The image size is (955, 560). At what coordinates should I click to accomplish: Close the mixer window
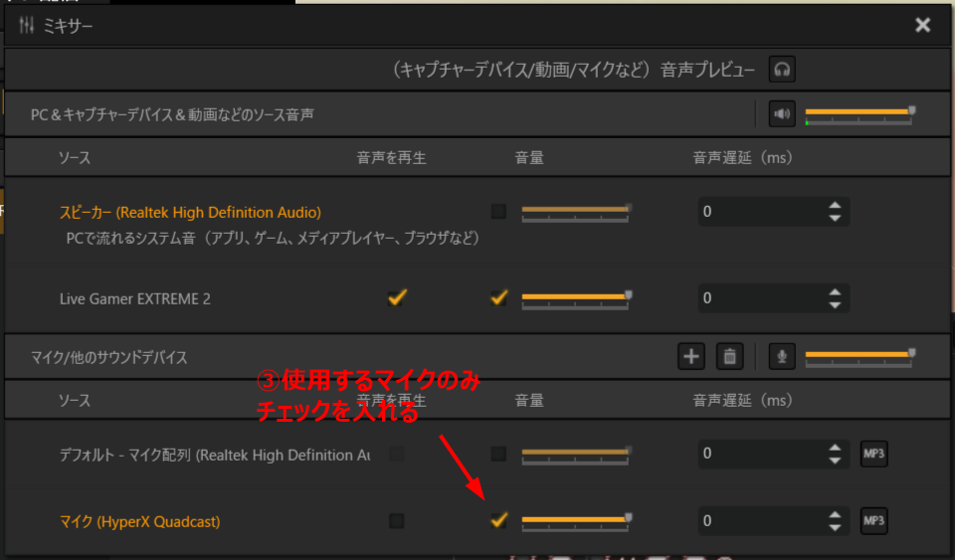(923, 24)
